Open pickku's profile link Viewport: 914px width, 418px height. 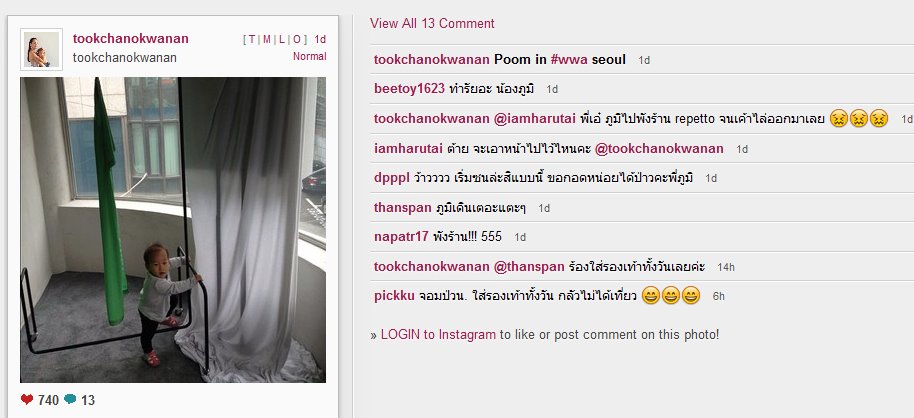(395, 296)
